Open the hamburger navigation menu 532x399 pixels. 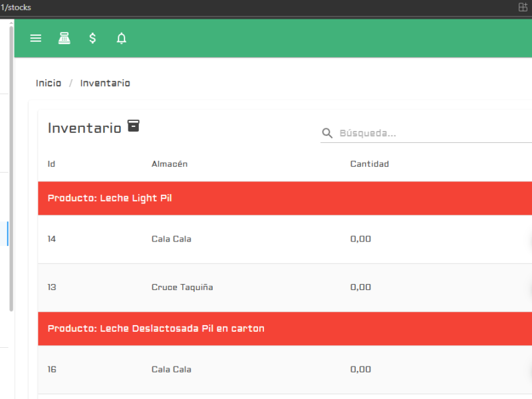click(36, 39)
